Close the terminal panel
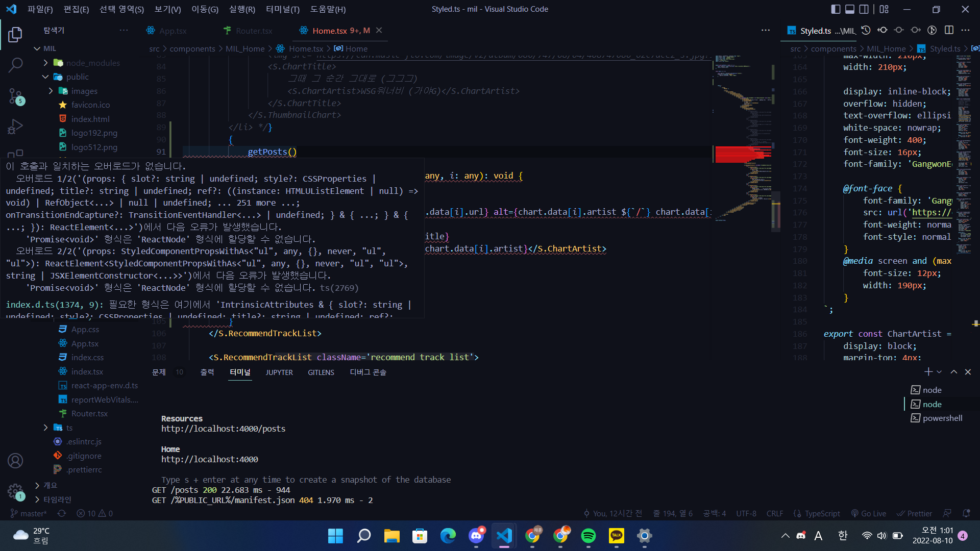This screenshot has height=551, width=980. coord(968,372)
